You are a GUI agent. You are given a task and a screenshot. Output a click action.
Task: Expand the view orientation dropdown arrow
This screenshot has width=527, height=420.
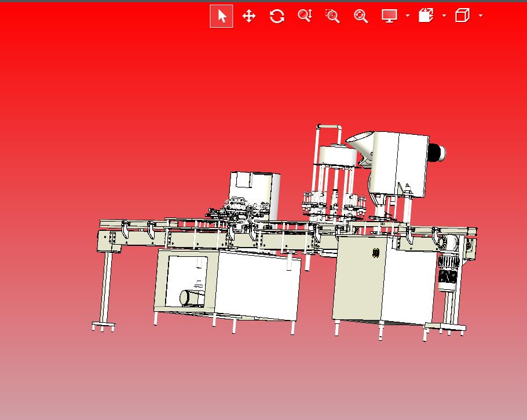(481, 16)
